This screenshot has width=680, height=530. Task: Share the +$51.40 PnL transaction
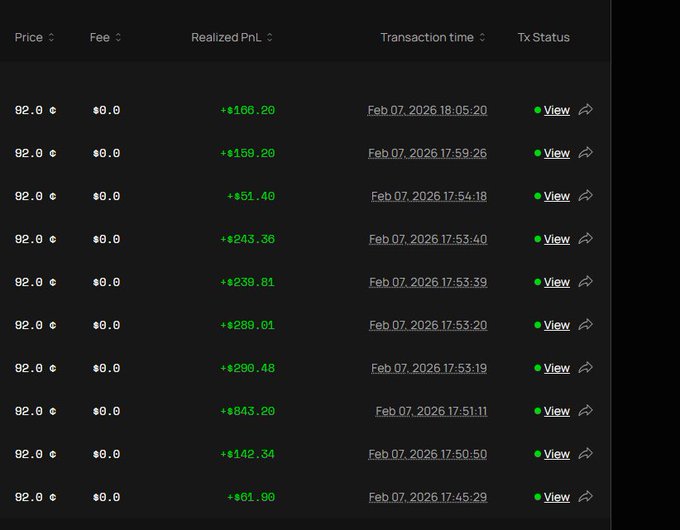[586, 196]
